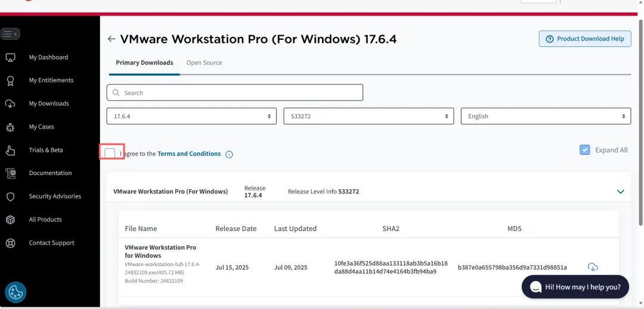
Task: Go back using the left arrow
Action: (112, 39)
